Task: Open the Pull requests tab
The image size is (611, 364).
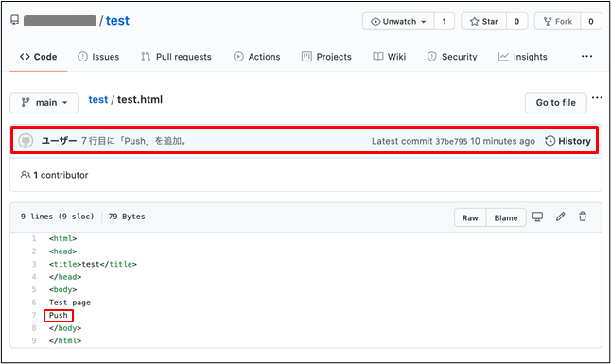Action: tap(176, 57)
